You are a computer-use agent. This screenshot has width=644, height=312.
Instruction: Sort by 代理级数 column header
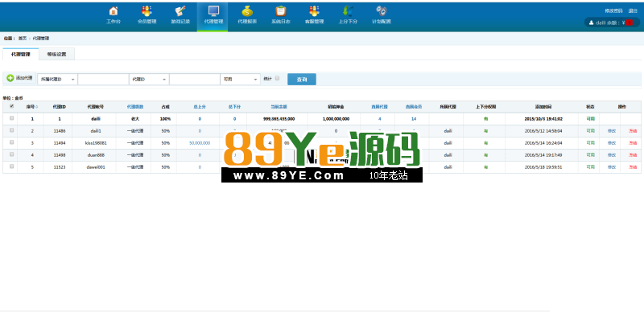(x=135, y=107)
